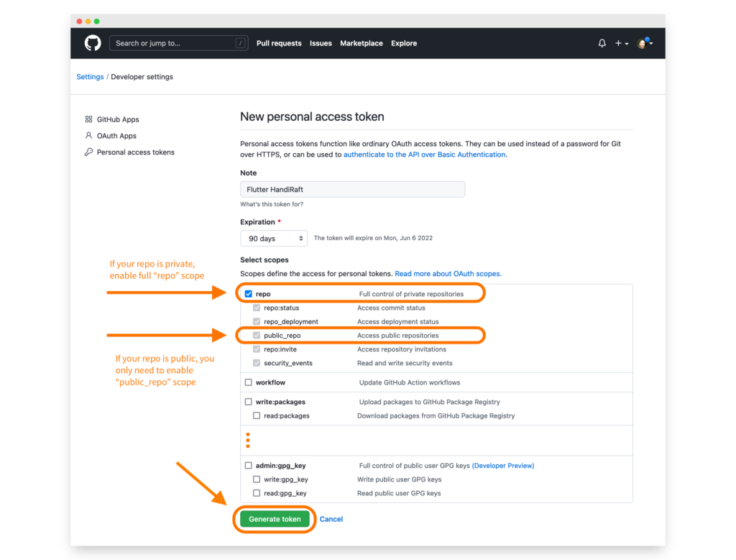The height and width of the screenshot is (560, 736).
Task: Click the slash shortcut badge in search bar
Action: (240, 43)
